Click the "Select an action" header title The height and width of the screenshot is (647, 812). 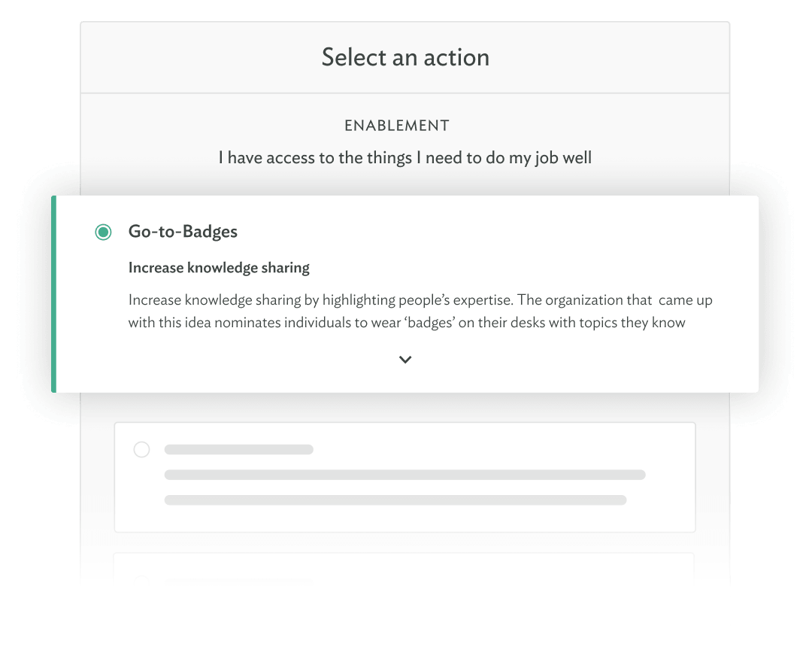(x=405, y=57)
